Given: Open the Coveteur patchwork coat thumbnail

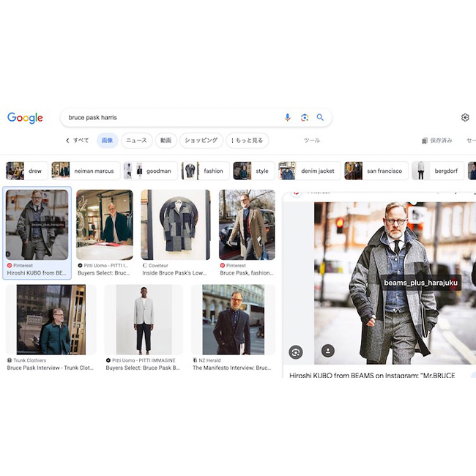Looking at the screenshot, I should click(x=175, y=225).
